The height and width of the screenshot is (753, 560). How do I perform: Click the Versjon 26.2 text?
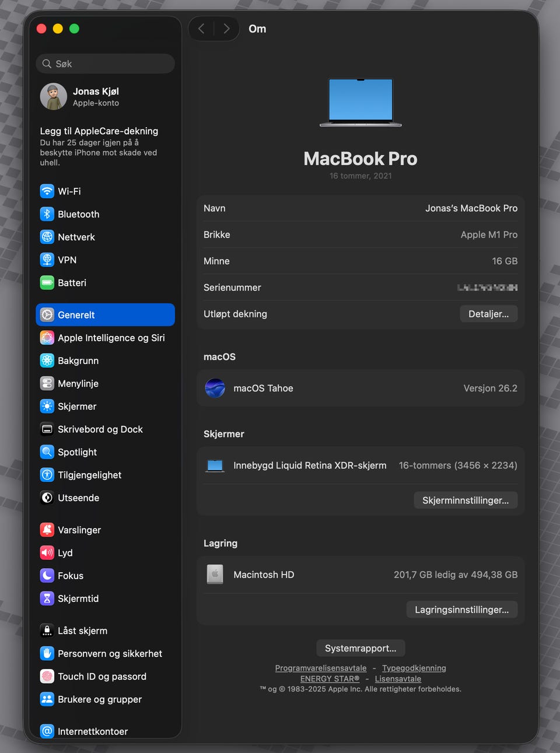(x=491, y=388)
